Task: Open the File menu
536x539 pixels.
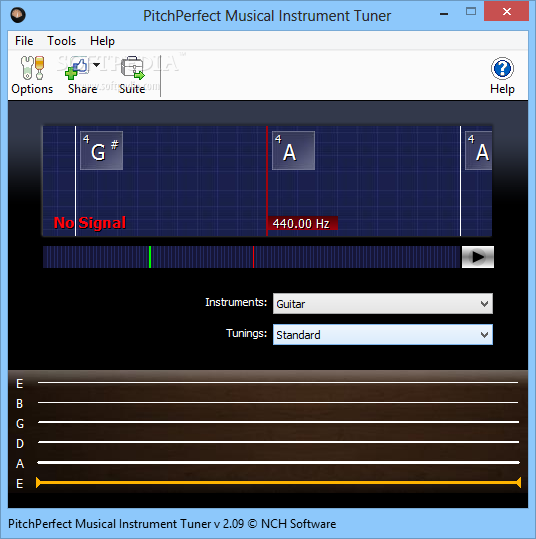Action: pos(24,41)
